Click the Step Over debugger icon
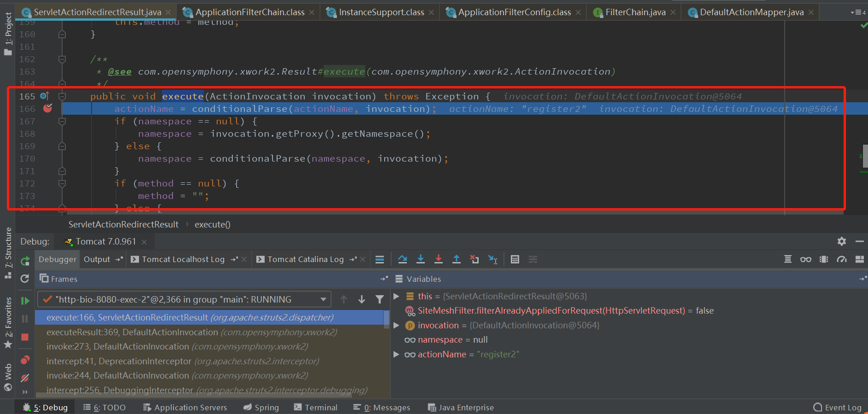This screenshot has width=868, height=414. pos(403,259)
